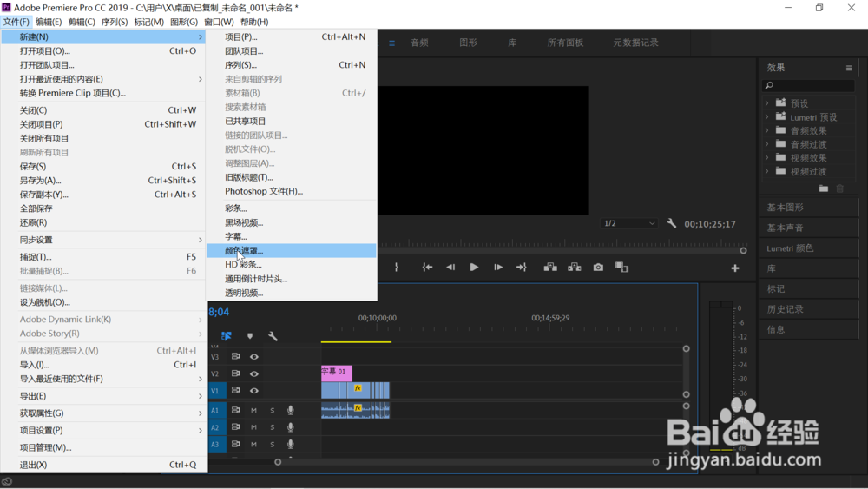Step back one frame in monitor

click(x=450, y=268)
